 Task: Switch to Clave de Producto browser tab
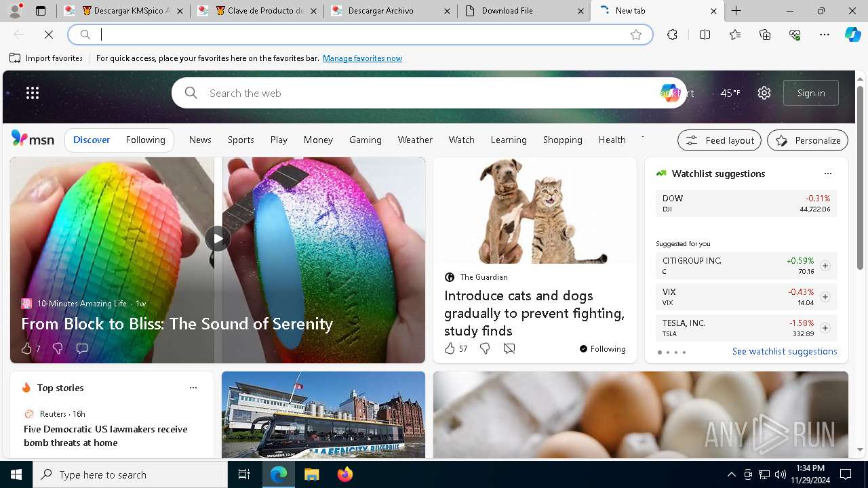pos(256,11)
